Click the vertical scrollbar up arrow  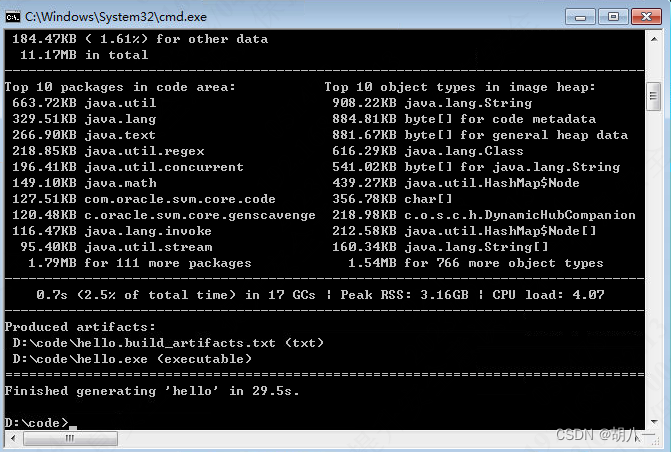point(654,39)
